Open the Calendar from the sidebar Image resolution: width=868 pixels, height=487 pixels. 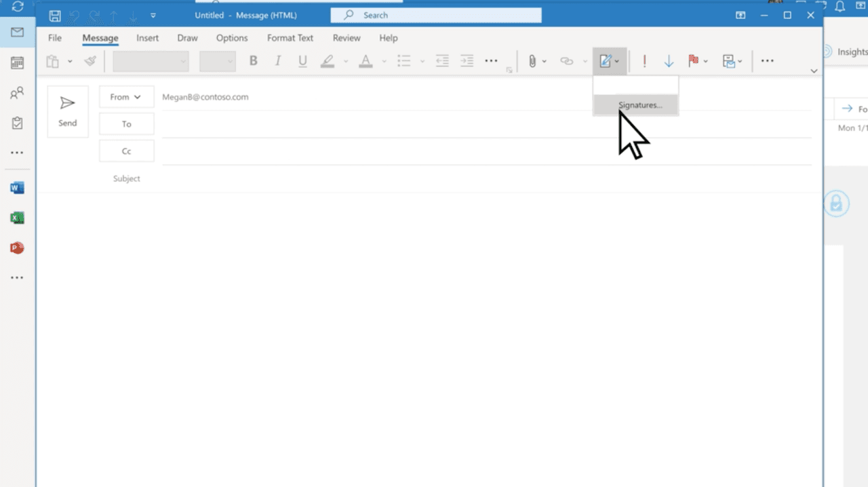tap(17, 62)
